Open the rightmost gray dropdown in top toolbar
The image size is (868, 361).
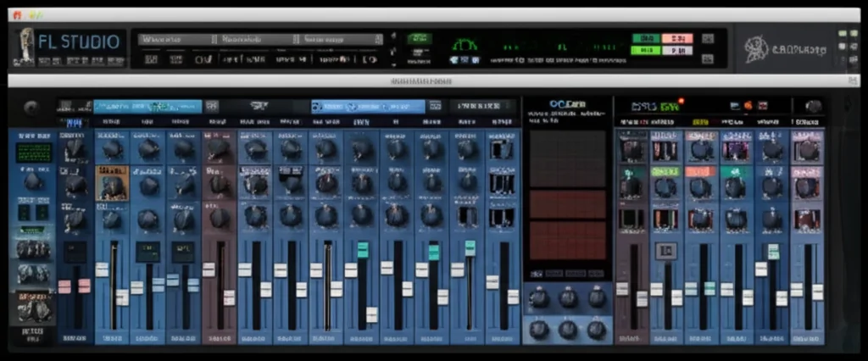pos(340,39)
